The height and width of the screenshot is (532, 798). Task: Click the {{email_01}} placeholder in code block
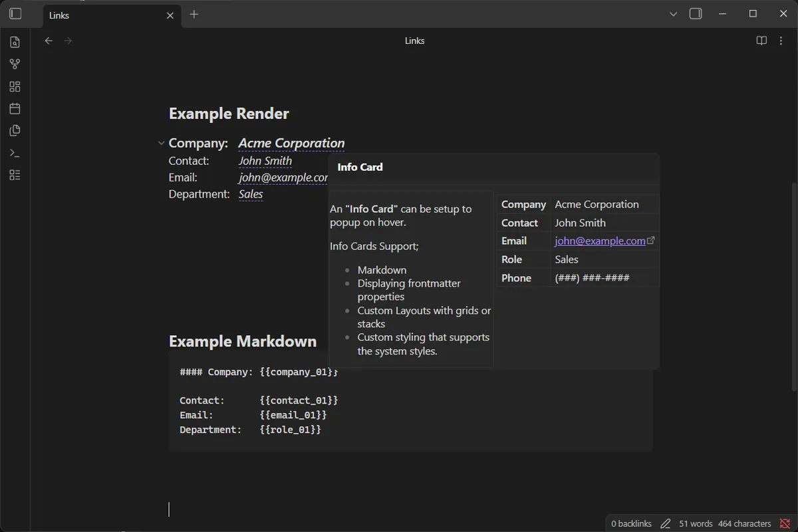293,415
